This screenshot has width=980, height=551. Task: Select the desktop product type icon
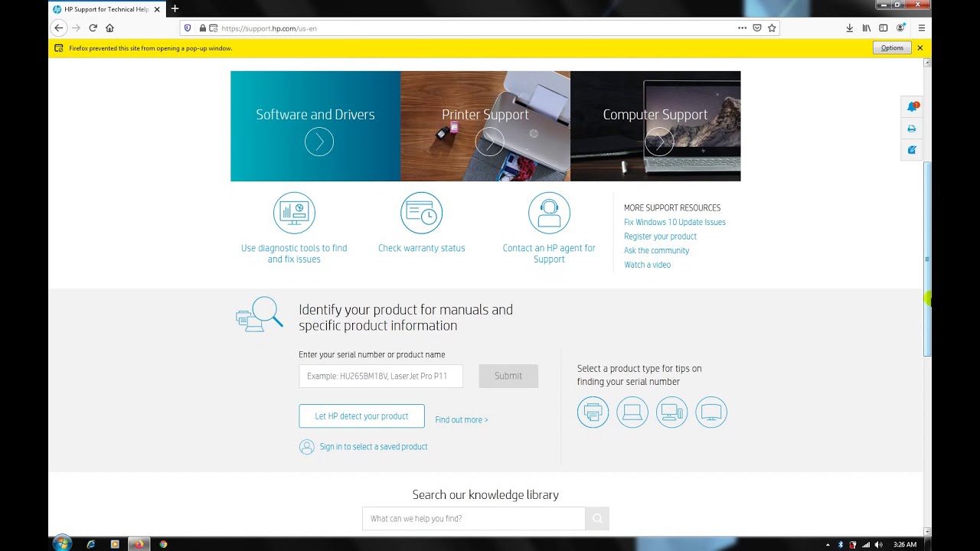pos(671,412)
